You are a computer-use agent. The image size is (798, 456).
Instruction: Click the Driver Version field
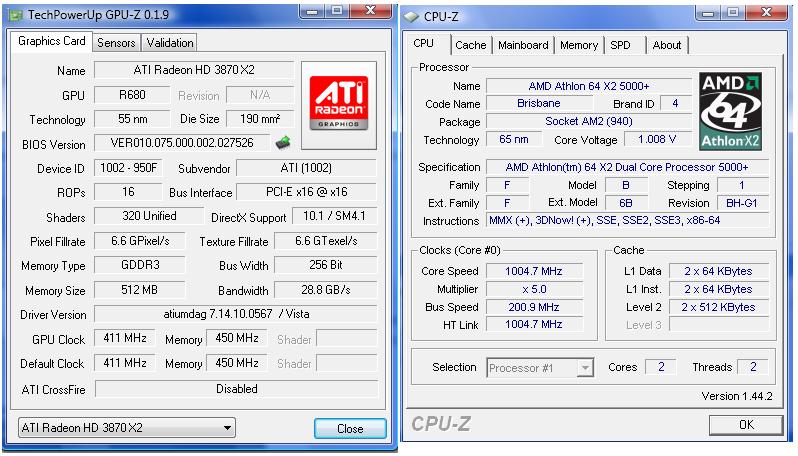(236, 314)
